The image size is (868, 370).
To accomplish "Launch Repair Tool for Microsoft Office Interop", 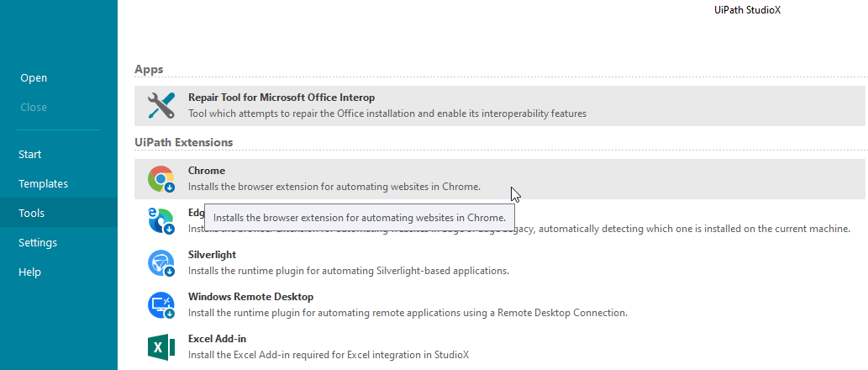I will 281,98.
